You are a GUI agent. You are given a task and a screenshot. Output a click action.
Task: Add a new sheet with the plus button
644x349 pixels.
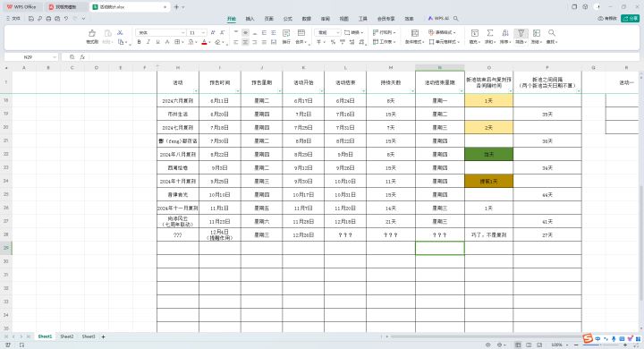coord(103,336)
